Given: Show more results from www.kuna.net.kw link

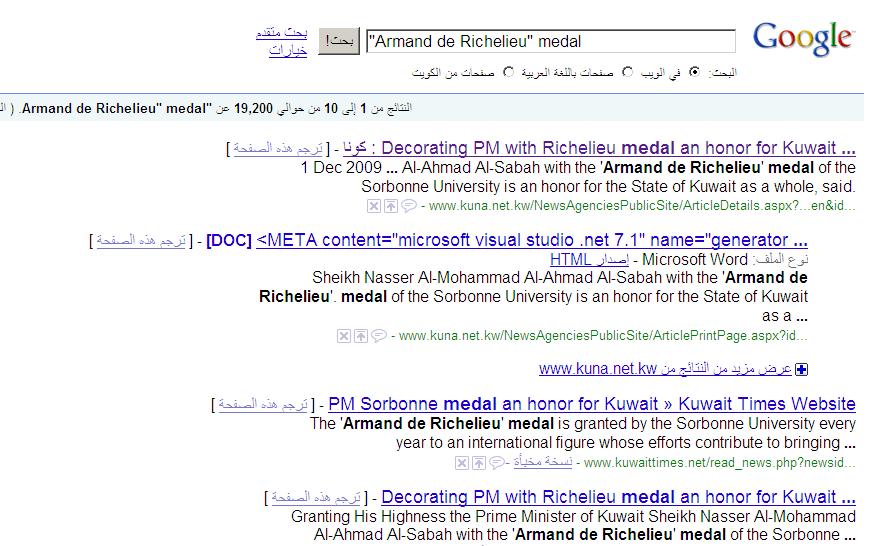Looking at the screenshot, I should coord(665,369).
